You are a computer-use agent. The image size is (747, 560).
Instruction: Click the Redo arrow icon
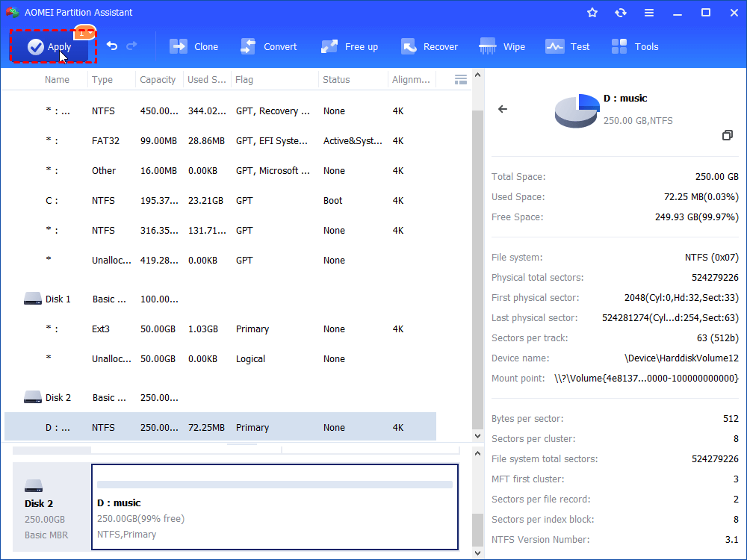(131, 46)
